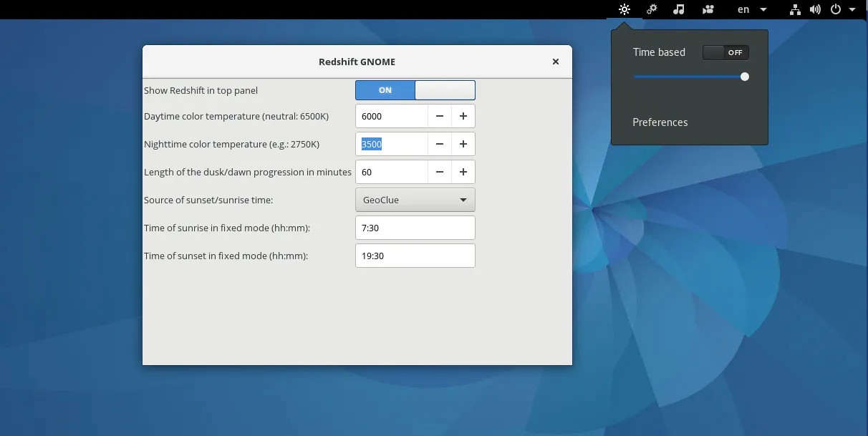
Task: Toggle the Time based switch
Action: coord(725,52)
